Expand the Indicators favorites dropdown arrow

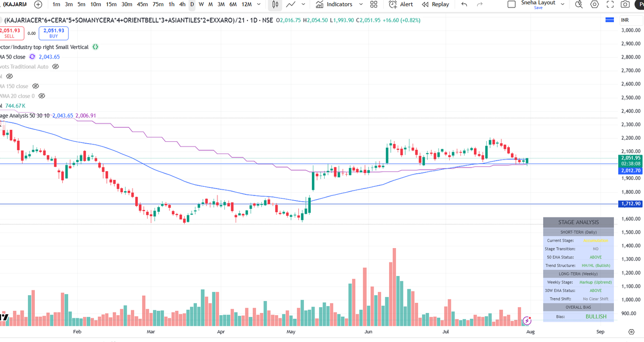pyautogui.click(x=360, y=4)
